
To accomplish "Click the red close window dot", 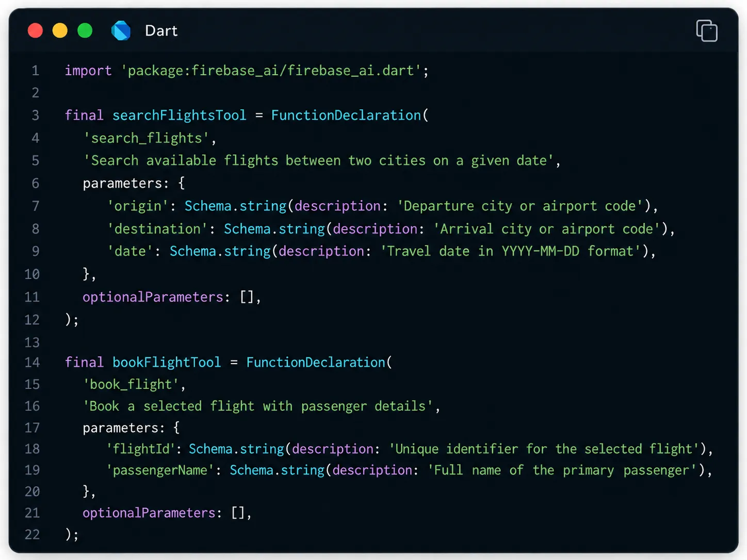I will tap(35, 30).
